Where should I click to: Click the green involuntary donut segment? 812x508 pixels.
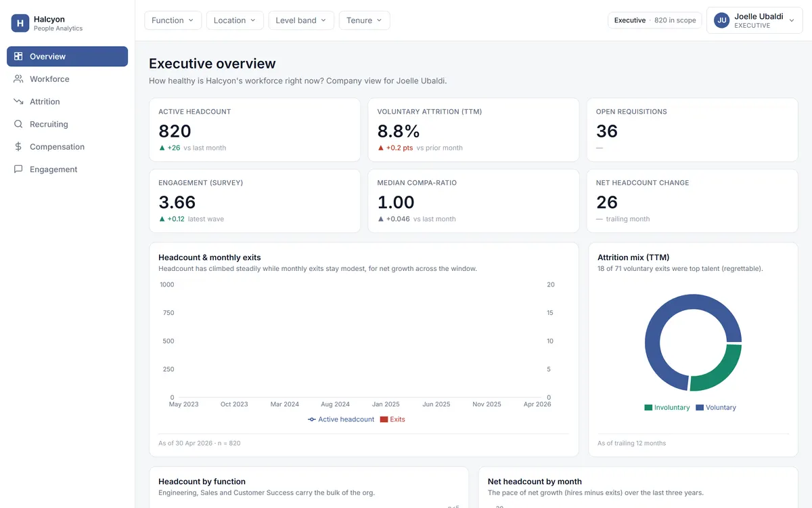tap(720, 371)
